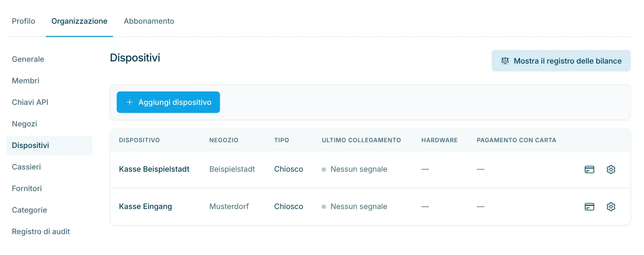Click the PAGAMENTO CON CARTA column header
This screenshot has width=644, height=255.
click(x=516, y=140)
